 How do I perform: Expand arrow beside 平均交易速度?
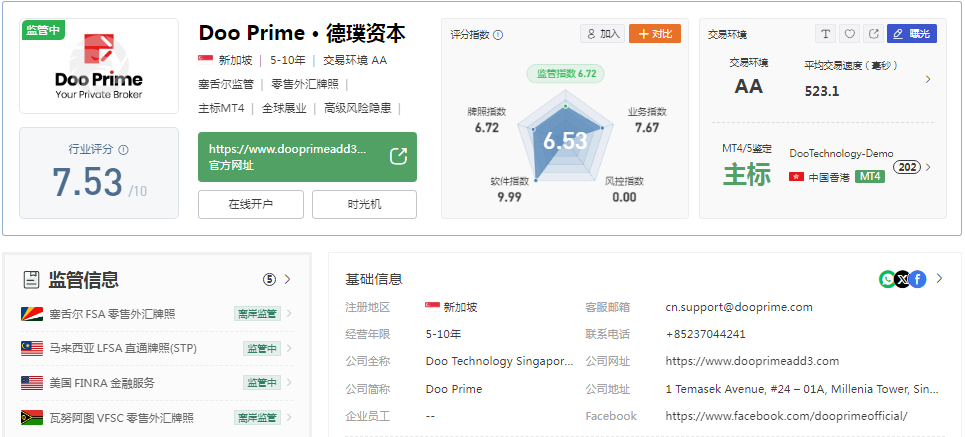(928, 79)
